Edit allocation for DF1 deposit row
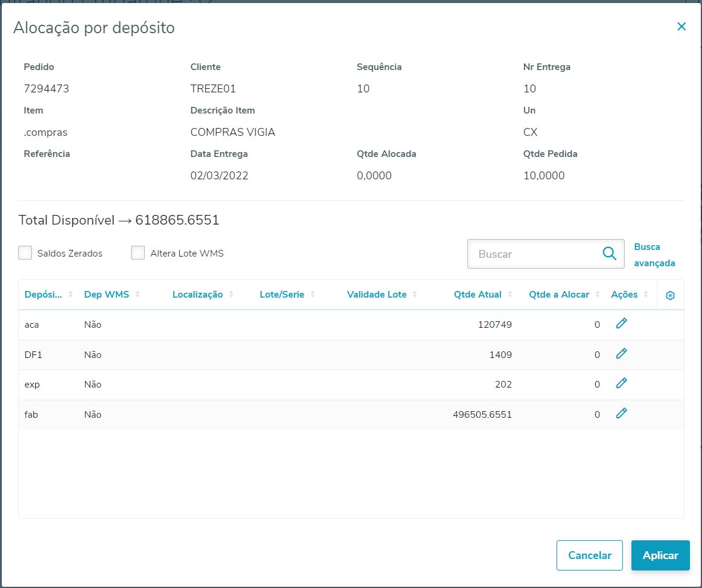The width and height of the screenshot is (702, 588). coord(621,353)
